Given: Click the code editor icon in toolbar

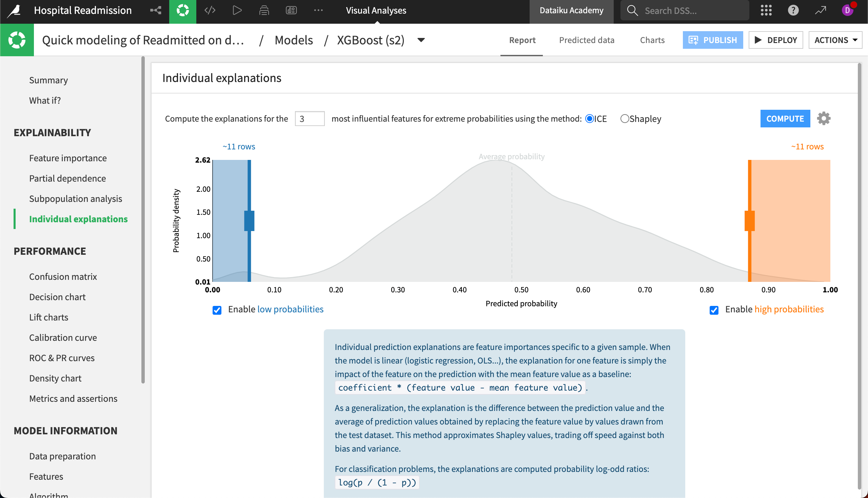Looking at the screenshot, I should tap(210, 10).
